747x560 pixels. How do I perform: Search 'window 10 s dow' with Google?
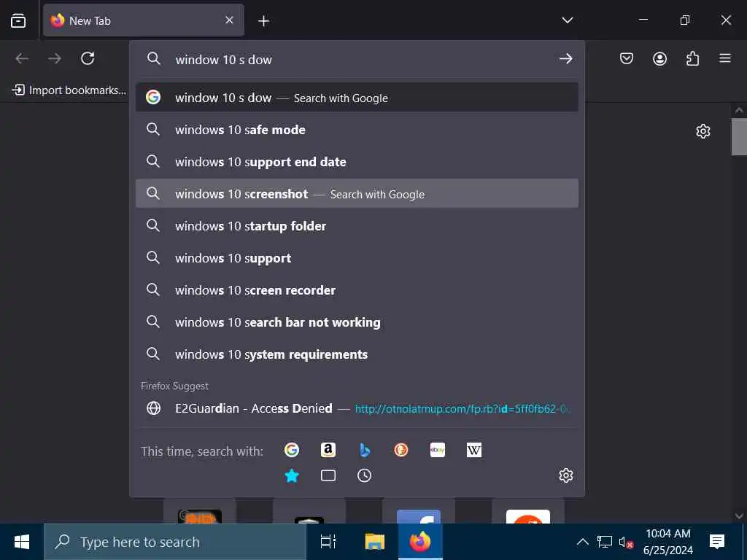pyautogui.click(x=357, y=98)
